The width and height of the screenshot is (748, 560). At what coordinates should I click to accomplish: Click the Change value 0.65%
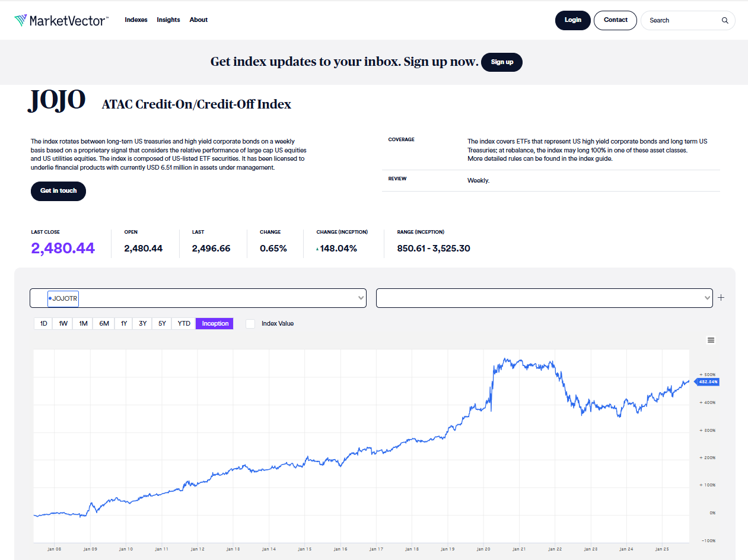pyautogui.click(x=273, y=249)
